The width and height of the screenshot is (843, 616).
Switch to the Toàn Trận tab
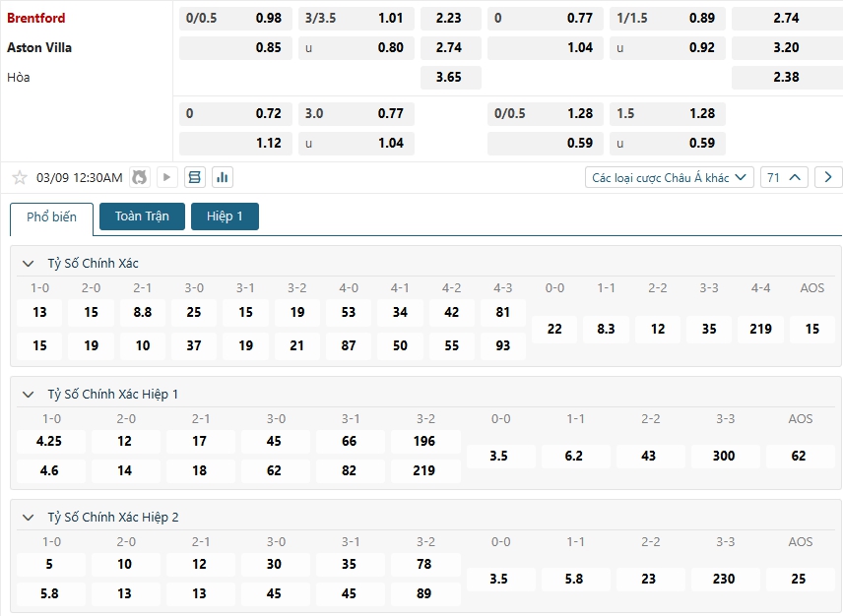(142, 216)
